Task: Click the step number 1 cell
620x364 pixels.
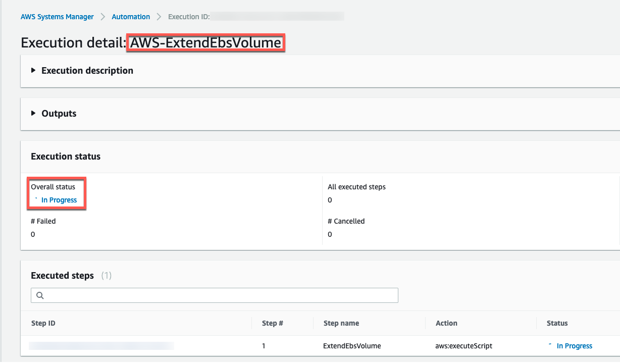Action: pyautogui.click(x=264, y=346)
